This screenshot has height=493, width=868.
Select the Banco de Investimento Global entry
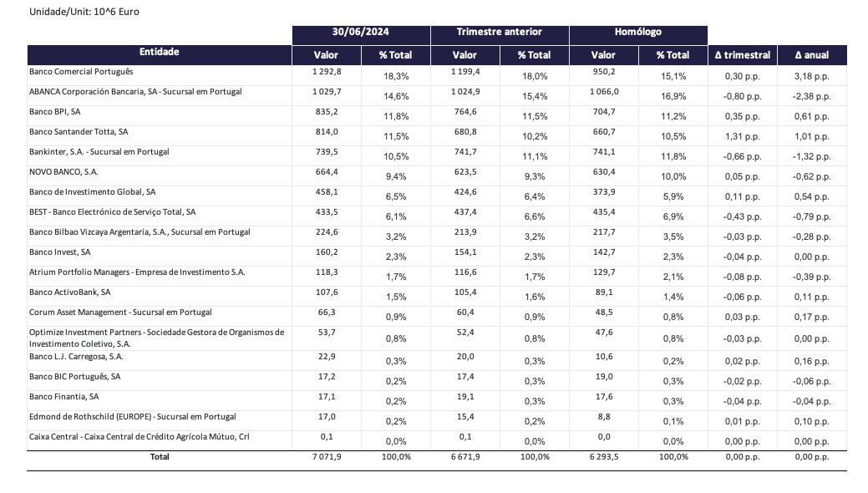(92, 192)
